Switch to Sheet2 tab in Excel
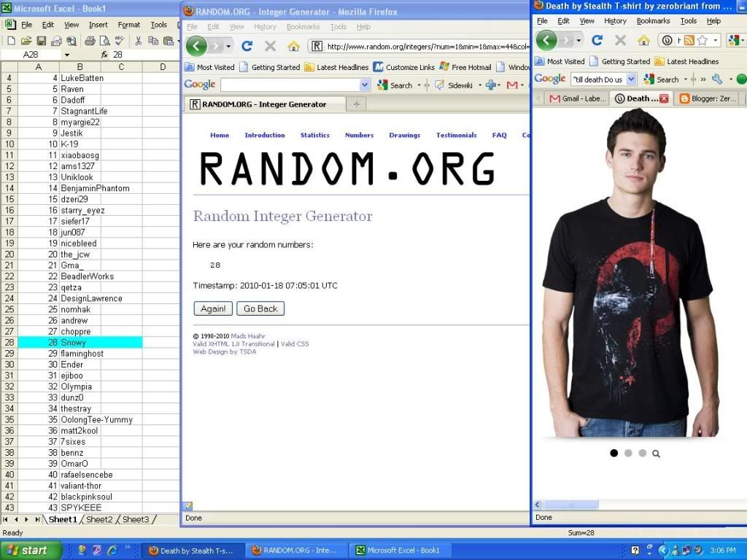Viewport: 747px width, 560px height. click(99, 519)
